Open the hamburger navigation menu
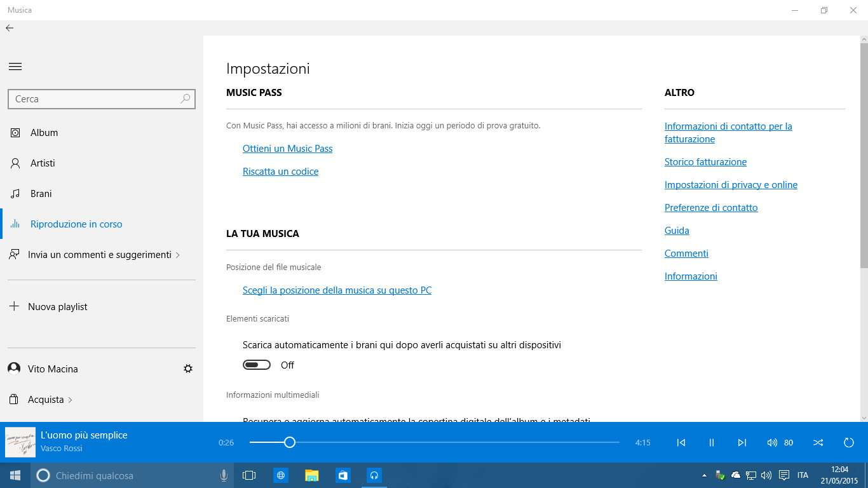 (x=15, y=67)
